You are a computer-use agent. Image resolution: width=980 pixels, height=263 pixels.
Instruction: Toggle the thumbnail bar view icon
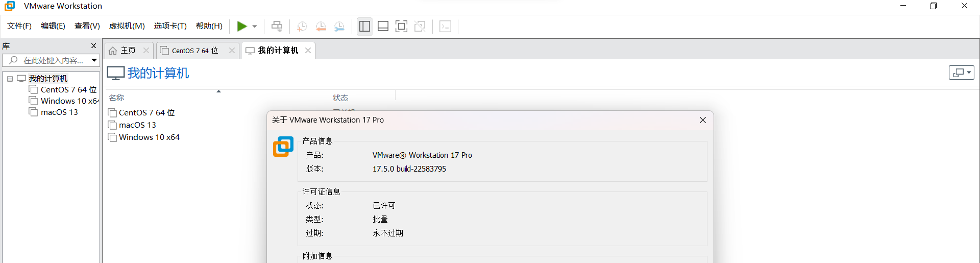point(383,26)
